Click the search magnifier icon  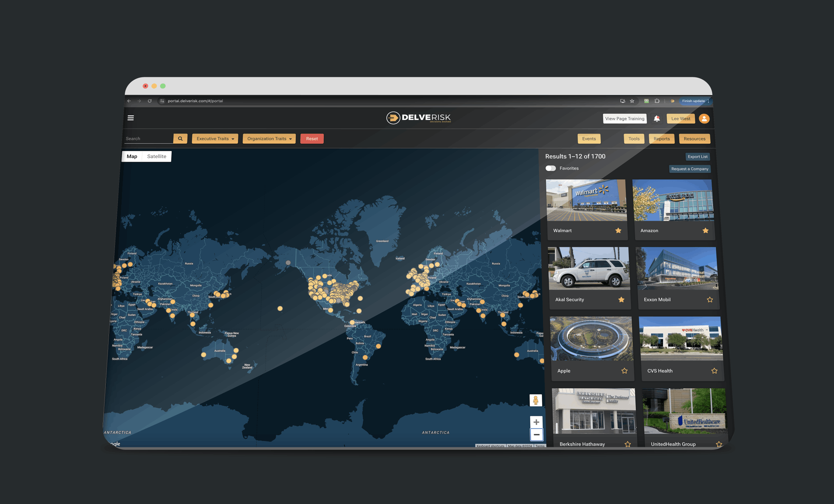180,139
